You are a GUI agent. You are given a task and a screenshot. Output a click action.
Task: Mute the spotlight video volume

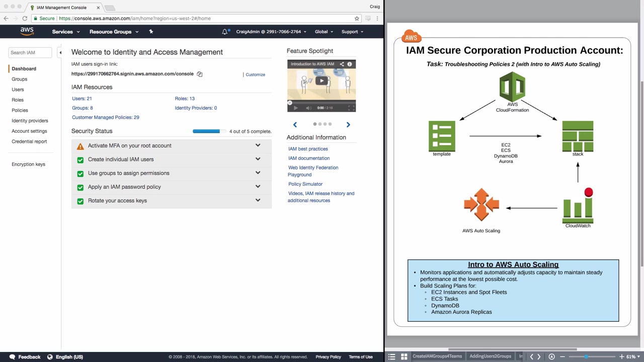[308, 108]
